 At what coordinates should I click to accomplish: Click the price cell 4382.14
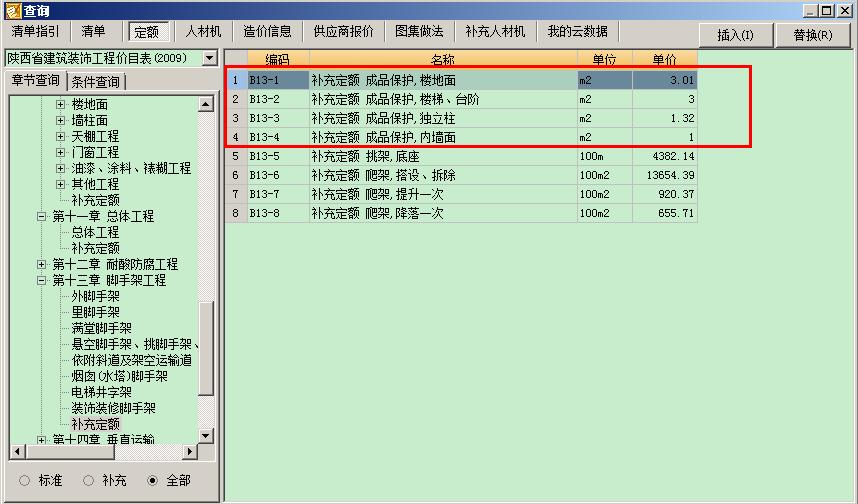tap(665, 157)
